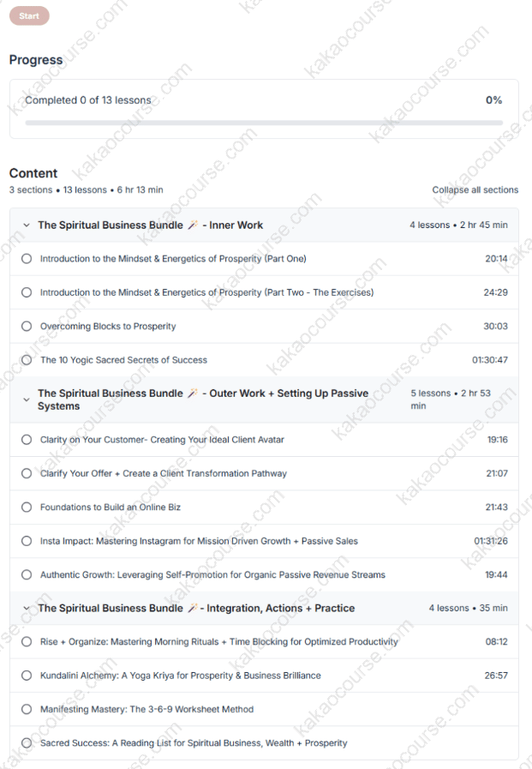Click circle icon beside Kundalini Alchemy lesson
This screenshot has height=769, width=532.
(x=27, y=676)
